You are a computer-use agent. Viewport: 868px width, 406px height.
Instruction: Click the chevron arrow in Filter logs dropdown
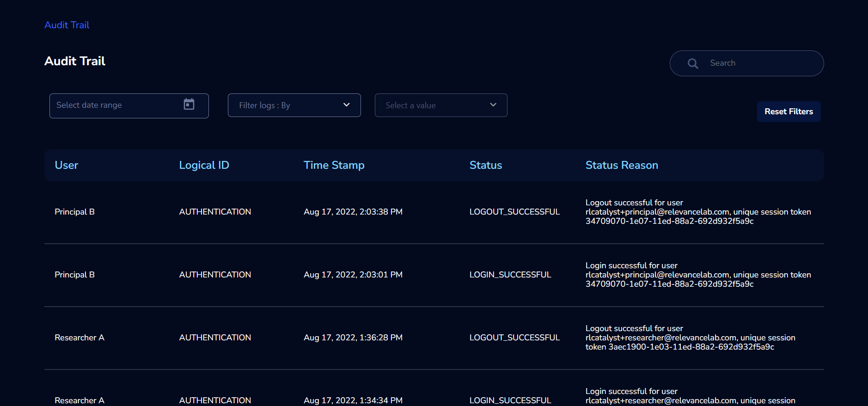[347, 105]
